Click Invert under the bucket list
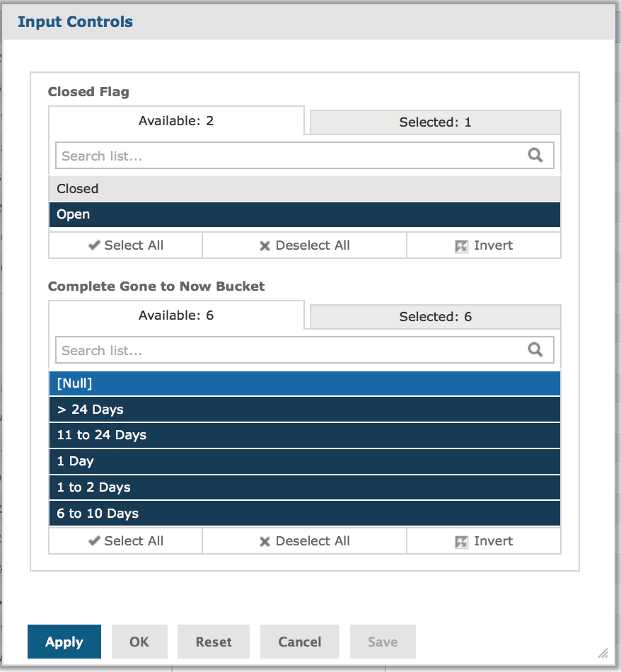621x672 pixels. [484, 541]
